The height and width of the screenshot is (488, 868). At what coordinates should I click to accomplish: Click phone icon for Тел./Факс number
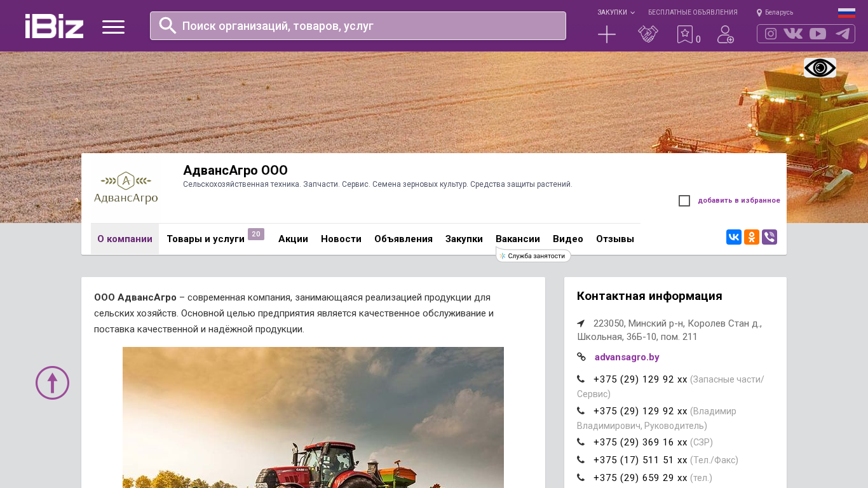click(x=581, y=460)
